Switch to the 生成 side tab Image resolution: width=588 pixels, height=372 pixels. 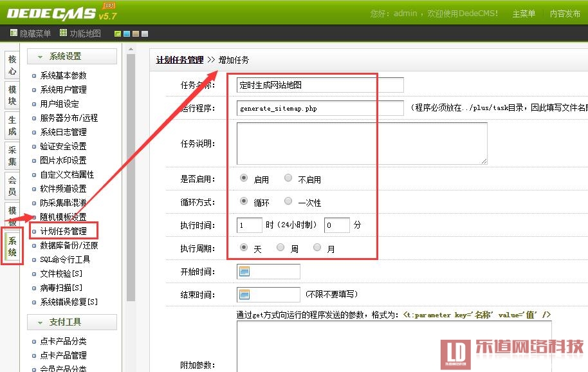point(12,126)
